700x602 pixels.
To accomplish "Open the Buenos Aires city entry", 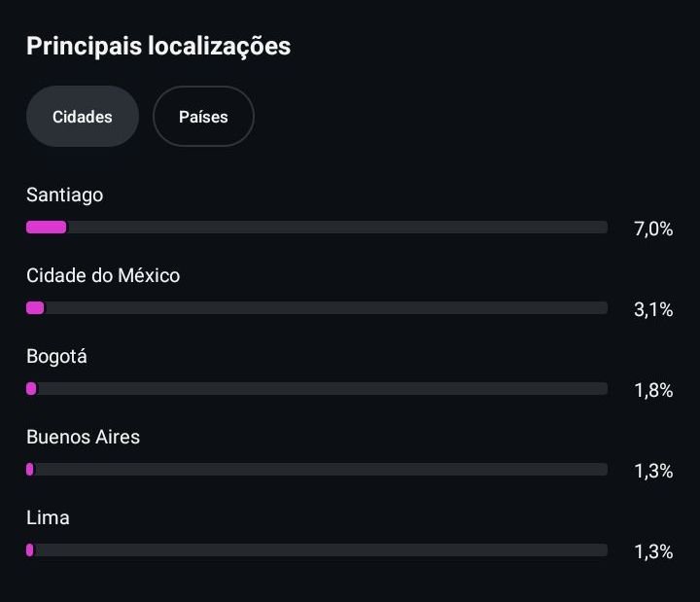I will click(x=83, y=437).
